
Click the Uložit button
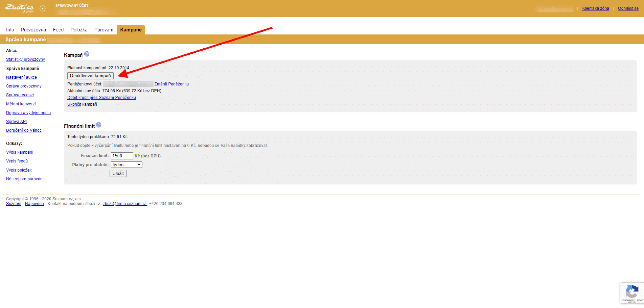coord(118,173)
